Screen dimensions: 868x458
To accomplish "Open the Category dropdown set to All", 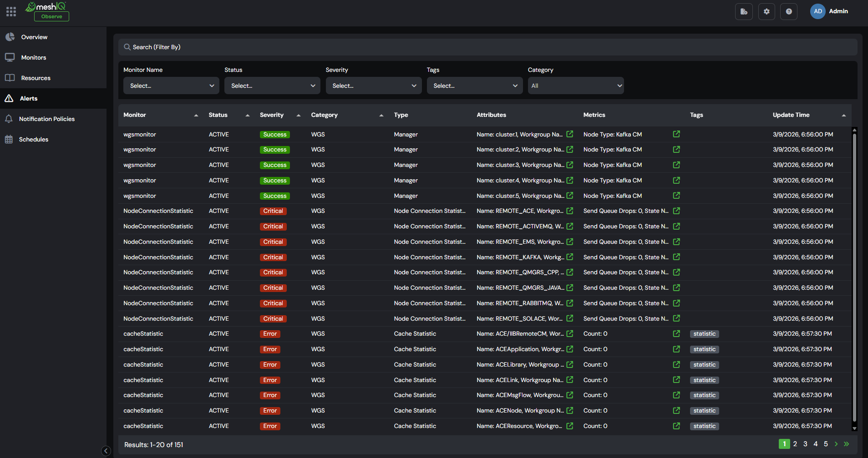I will click(x=576, y=86).
